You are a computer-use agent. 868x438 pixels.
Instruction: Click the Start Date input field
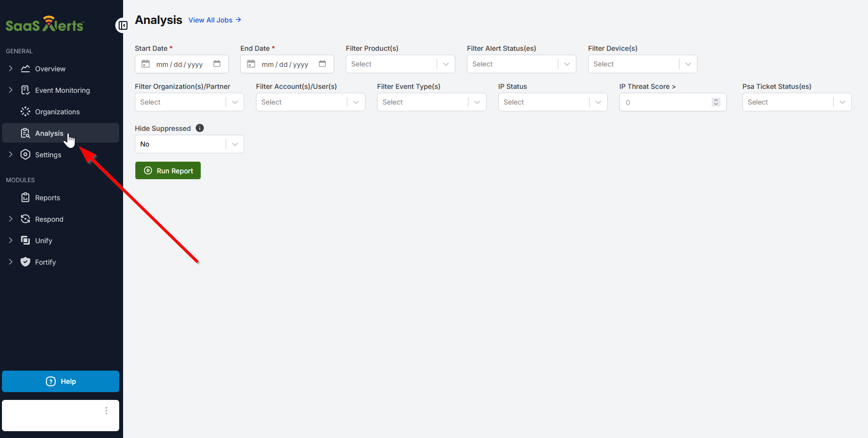point(182,64)
